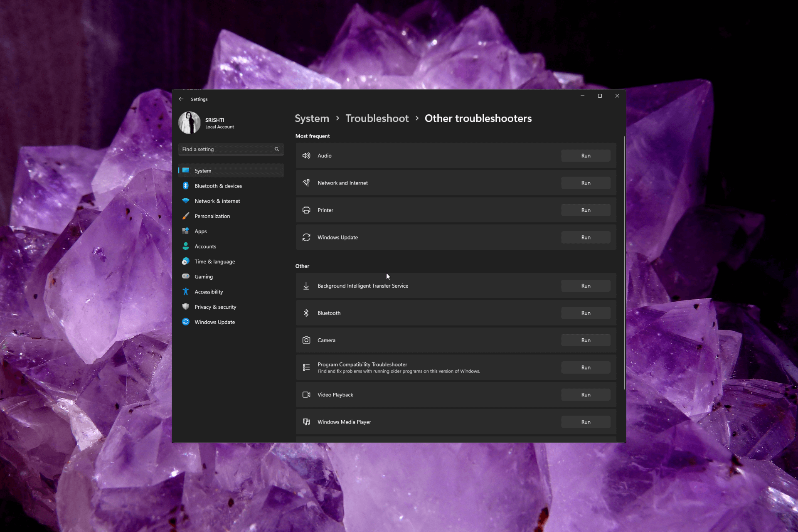
Task: Click the Video Playback icon
Action: click(306, 394)
